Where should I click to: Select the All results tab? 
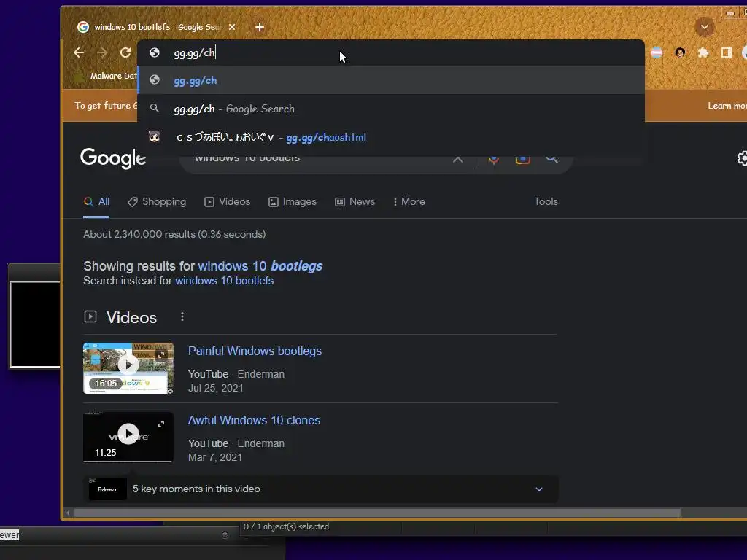(x=97, y=202)
